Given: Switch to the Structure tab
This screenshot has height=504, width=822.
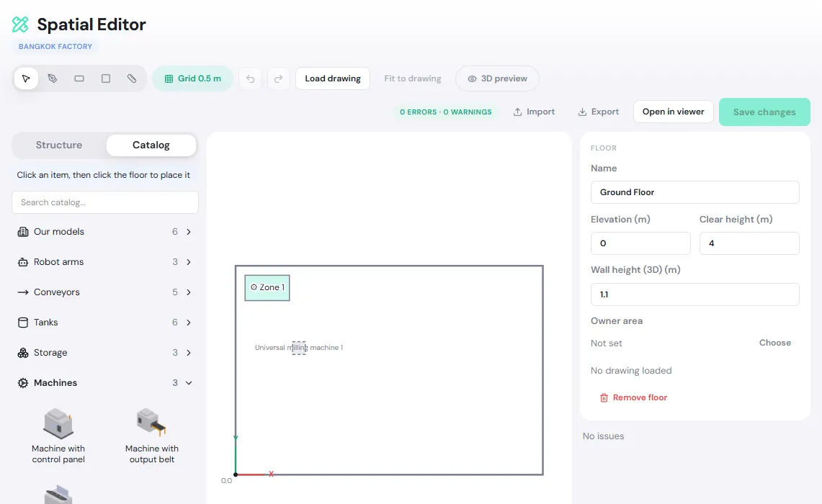Looking at the screenshot, I should coord(59,145).
